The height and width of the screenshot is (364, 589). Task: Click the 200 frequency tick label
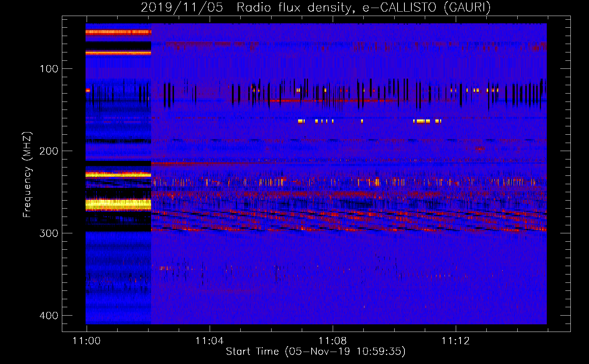(49, 151)
